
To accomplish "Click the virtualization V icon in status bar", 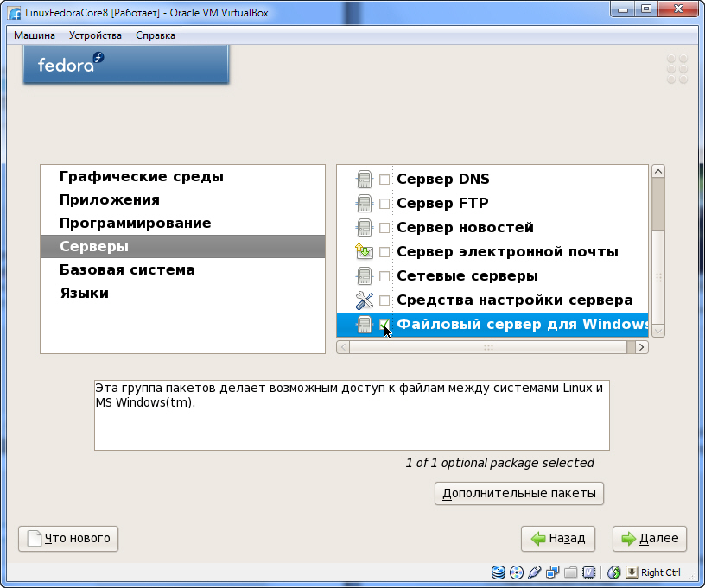I will coord(588,572).
